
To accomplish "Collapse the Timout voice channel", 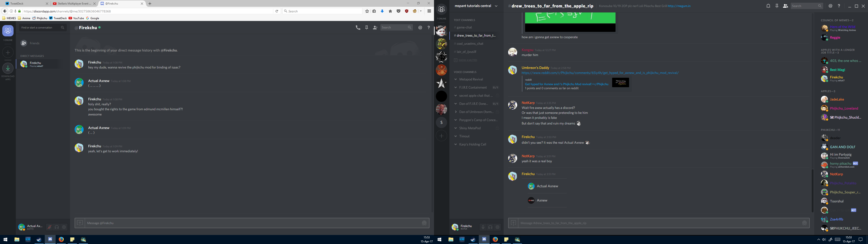I will coord(455,136).
